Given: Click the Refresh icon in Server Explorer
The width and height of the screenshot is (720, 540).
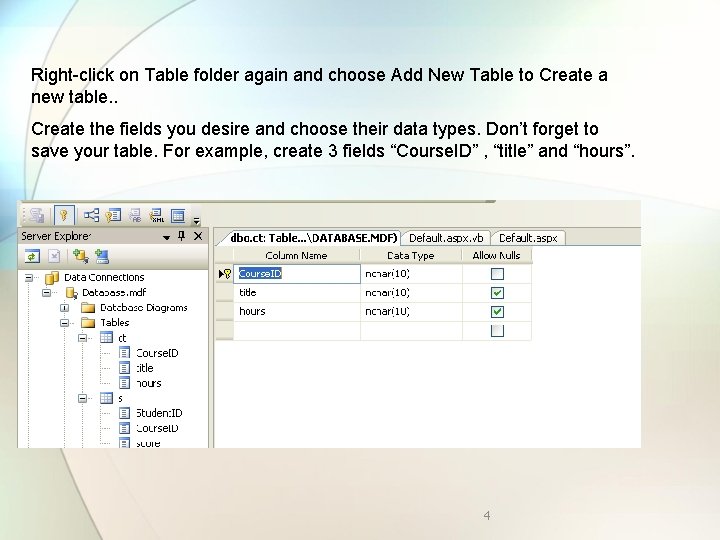Looking at the screenshot, I should click(32, 256).
